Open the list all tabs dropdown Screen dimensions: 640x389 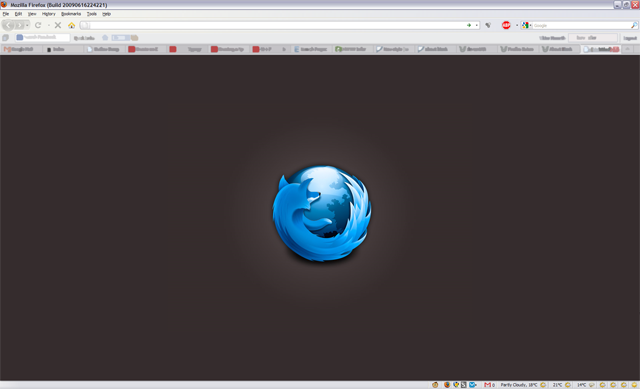627,49
